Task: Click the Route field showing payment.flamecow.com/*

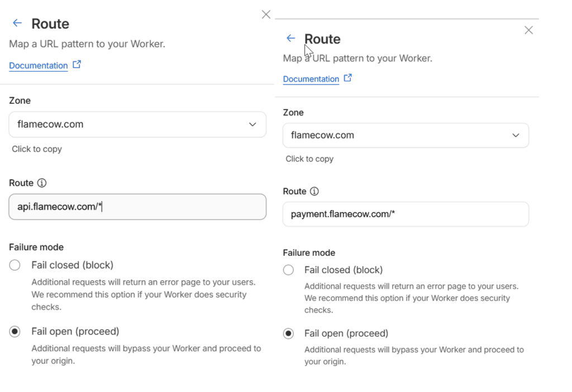Action: tap(406, 214)
